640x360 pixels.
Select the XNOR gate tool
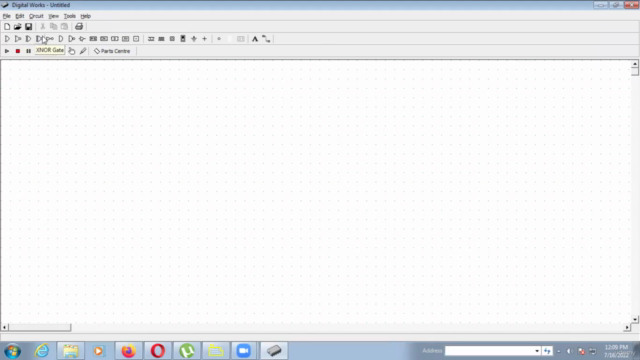39,39
